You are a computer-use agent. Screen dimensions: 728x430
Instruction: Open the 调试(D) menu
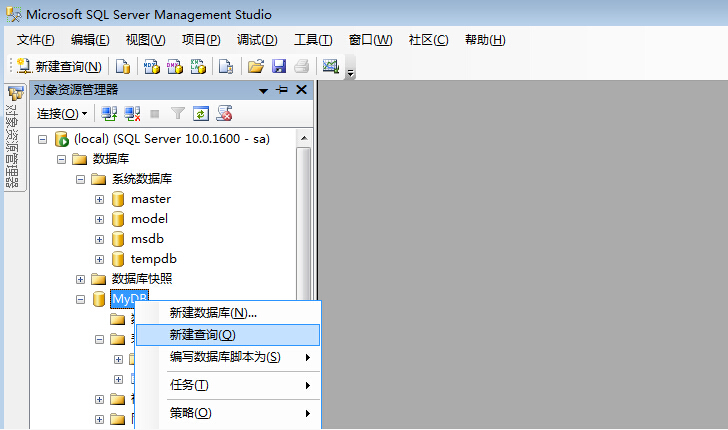pos(257,40)
